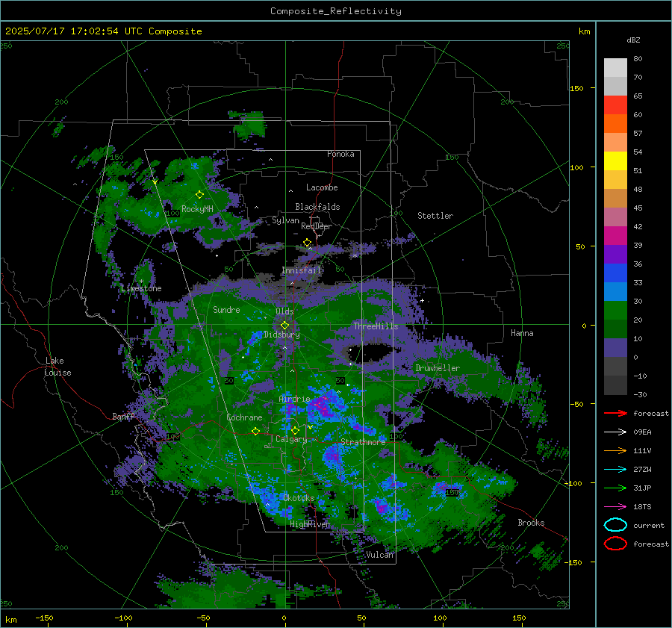Click the red forecast ellipse legend icon

615,544
